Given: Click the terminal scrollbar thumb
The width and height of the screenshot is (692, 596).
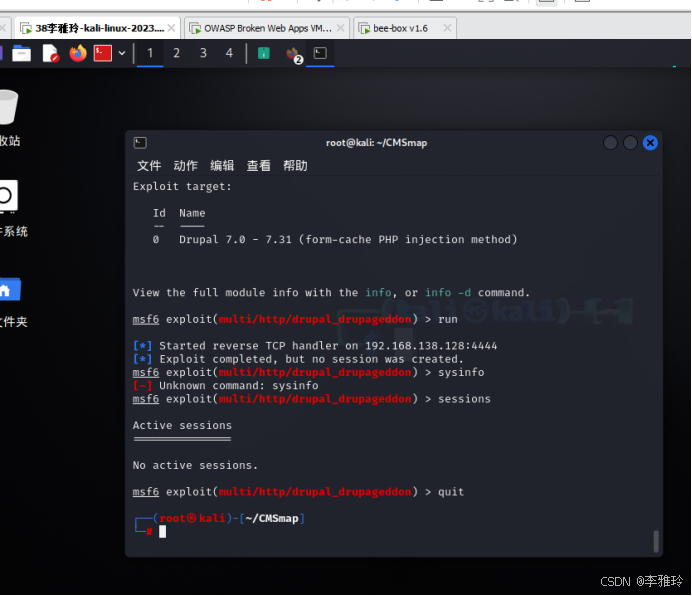Looking at the screenshot, I should click(x=656, y=541).
